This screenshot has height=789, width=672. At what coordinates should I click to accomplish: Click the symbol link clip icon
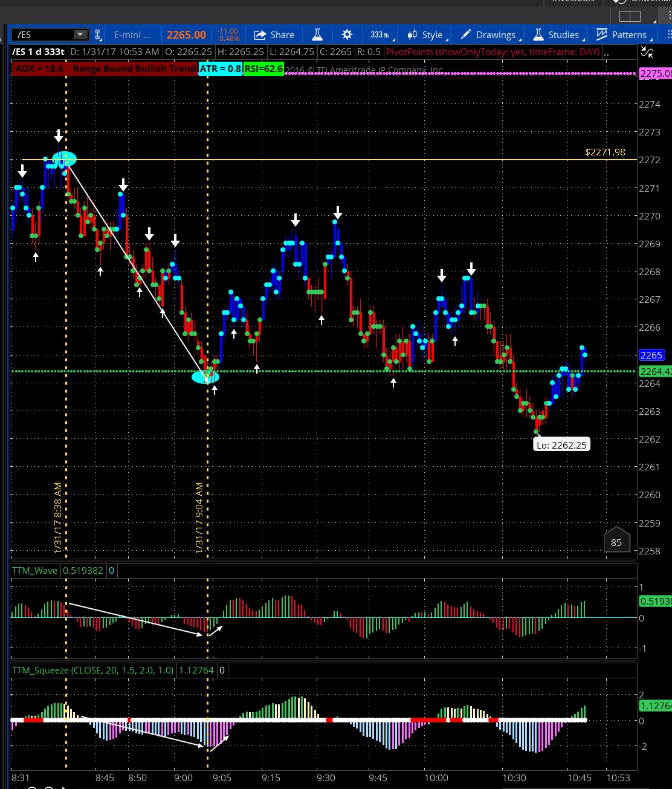(x=97, y=35)
